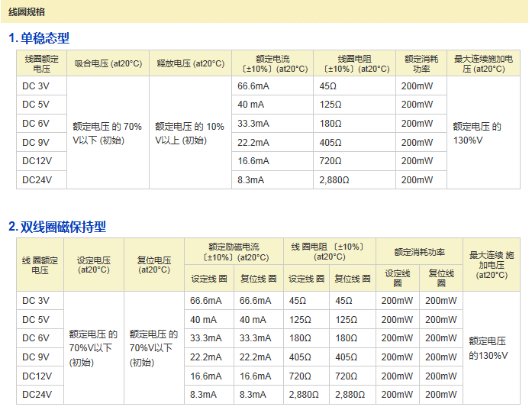The width and height of the screenshot is (532, 410).
Task: Select DC24V row in 双线圈磁保持型 table
Action: point(37,394)
